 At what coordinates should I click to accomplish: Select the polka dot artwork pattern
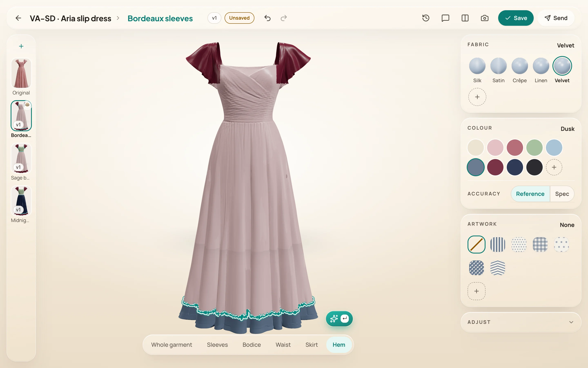pos(519,245)
